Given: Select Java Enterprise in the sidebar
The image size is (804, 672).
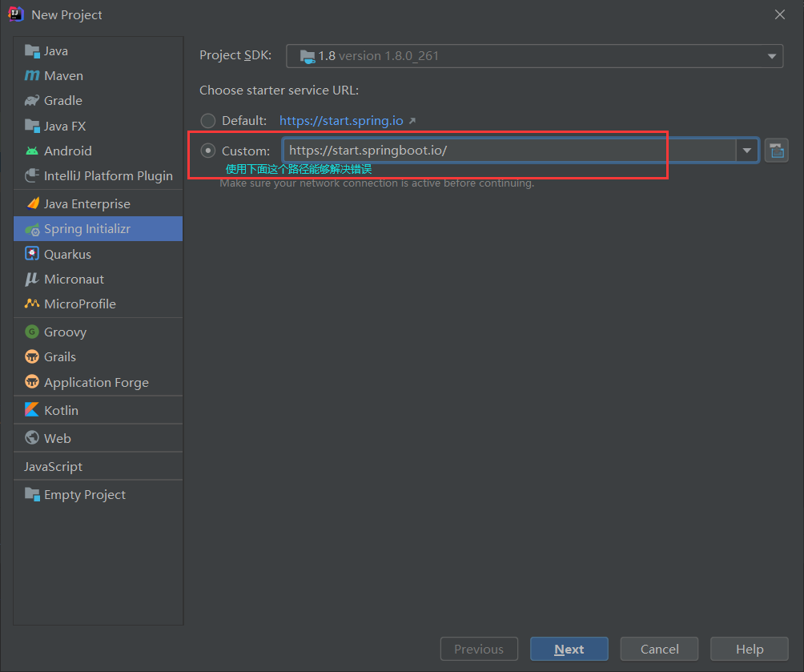Looking at the screenshot, I should pos(87,203).
